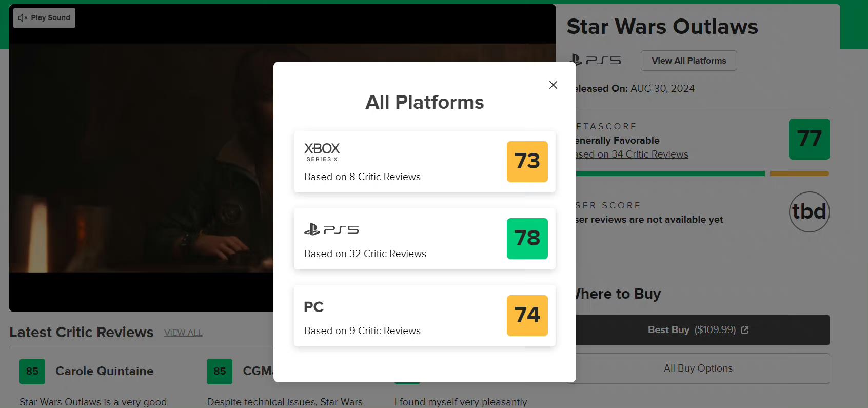The width and height of the screenshot is (868, 408).
Task: Click the 85 score badge beside CGM
Action: click(220, 372)
